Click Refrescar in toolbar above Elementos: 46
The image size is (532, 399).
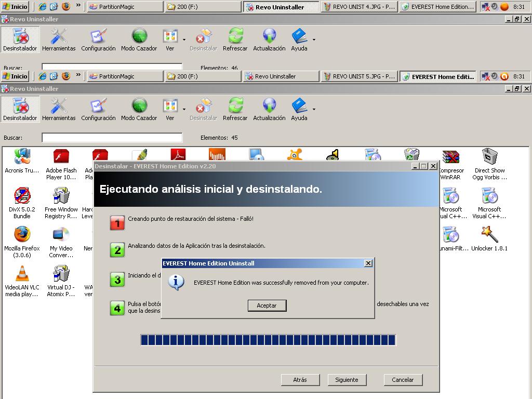click(x=235, y=39)
